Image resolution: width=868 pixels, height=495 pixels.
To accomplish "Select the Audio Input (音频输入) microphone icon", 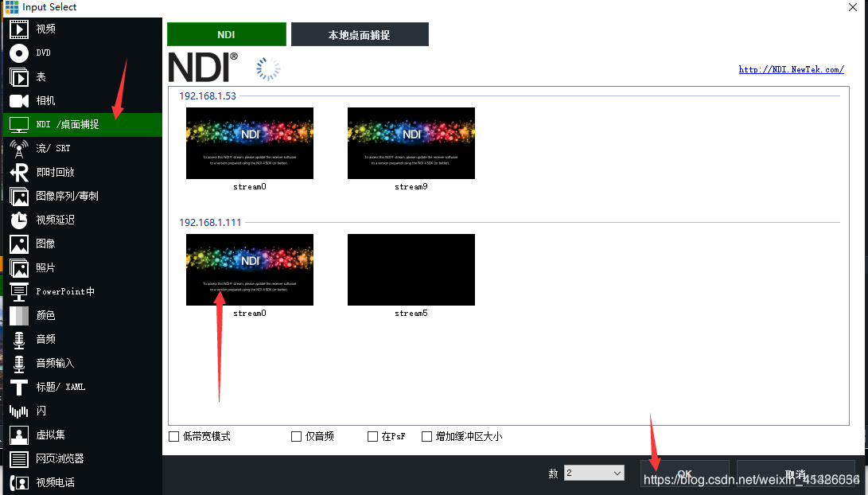I will point(19,363).
